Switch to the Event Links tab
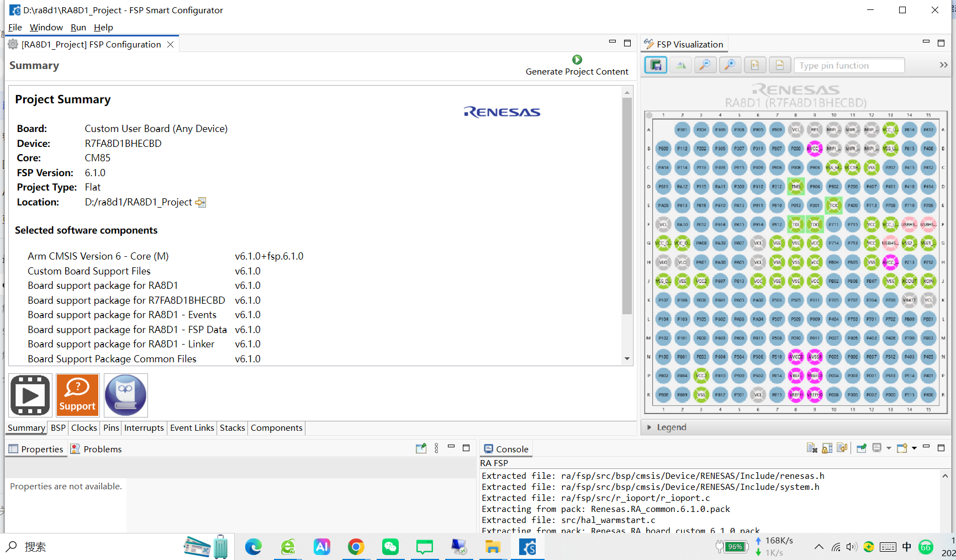This screenshot has width=956, height=560. tap(192, 428)
